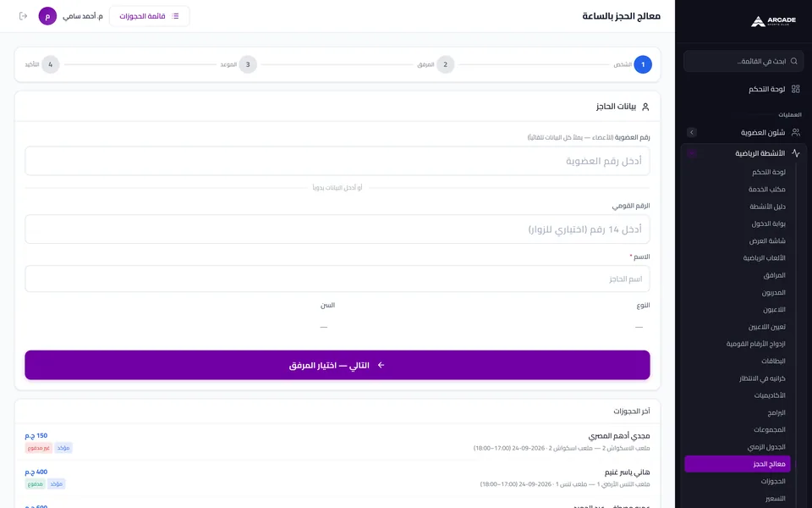Click the 150 ج.م amount
The image size is (812, 508).
(x=36, y=435)
